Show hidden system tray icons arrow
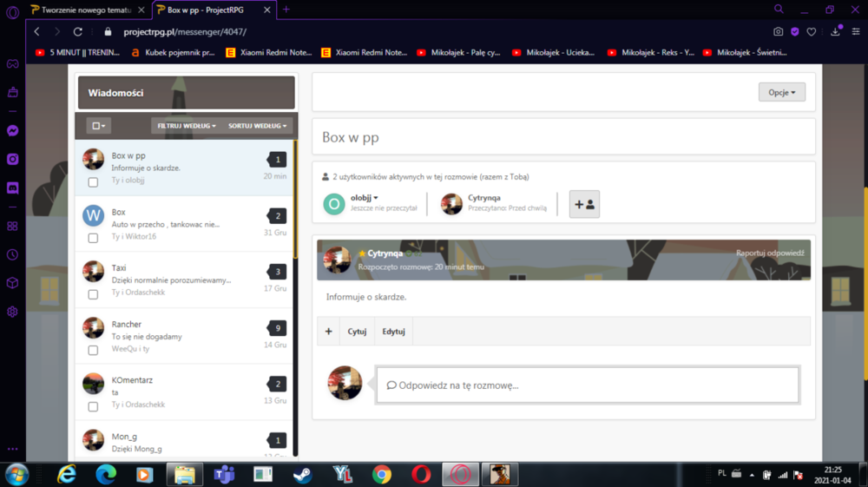Image resolution: width=868 pixels, height=487 pixels. 752,474
